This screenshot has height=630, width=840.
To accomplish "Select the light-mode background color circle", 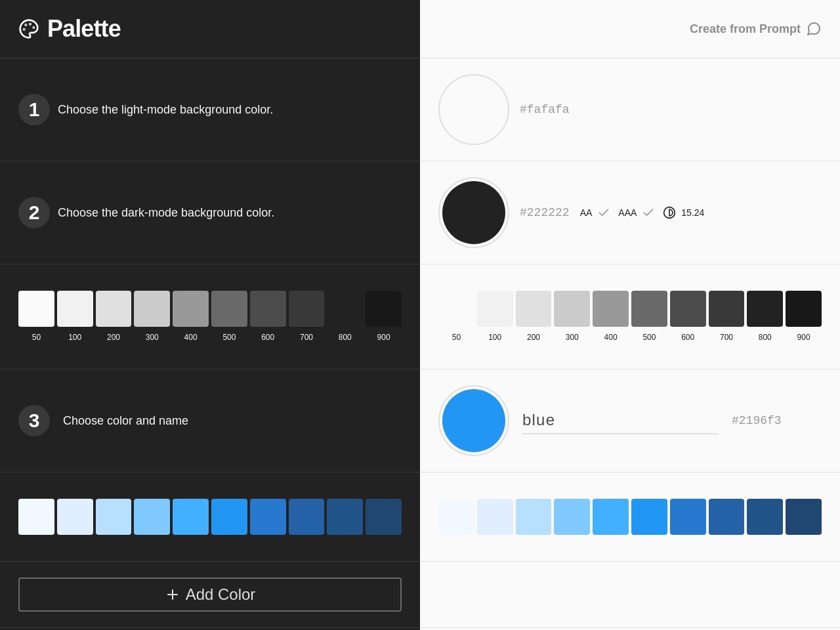I will coord(473,110).
